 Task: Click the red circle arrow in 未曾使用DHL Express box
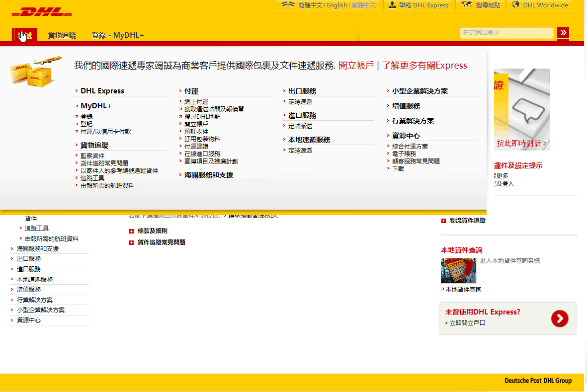[x=560, y=318]
